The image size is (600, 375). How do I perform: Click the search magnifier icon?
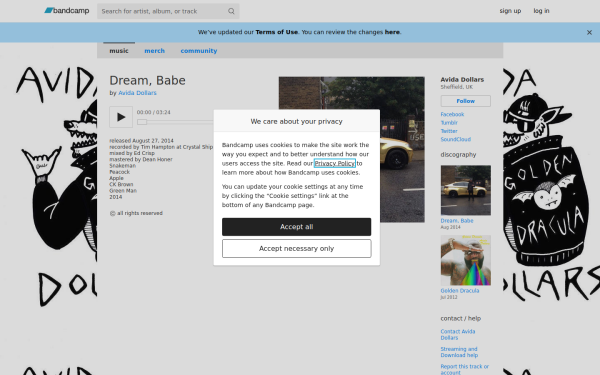coord(231,11)
